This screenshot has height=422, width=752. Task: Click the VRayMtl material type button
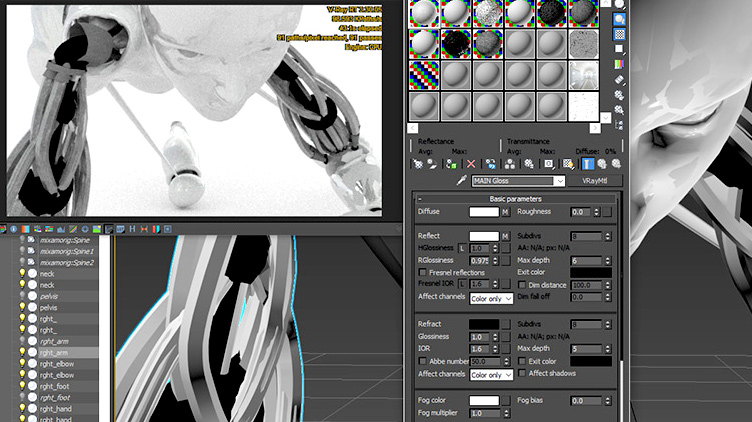(595, 181)
